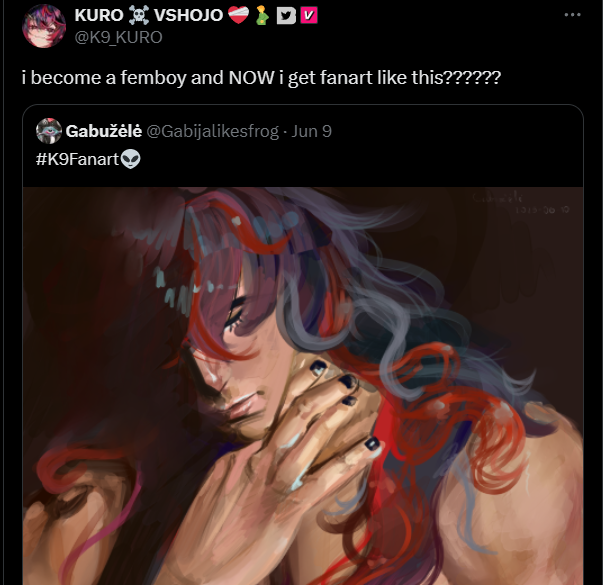Click the VSHOJO text in display name
603x585 pixels.
[188, 15]
